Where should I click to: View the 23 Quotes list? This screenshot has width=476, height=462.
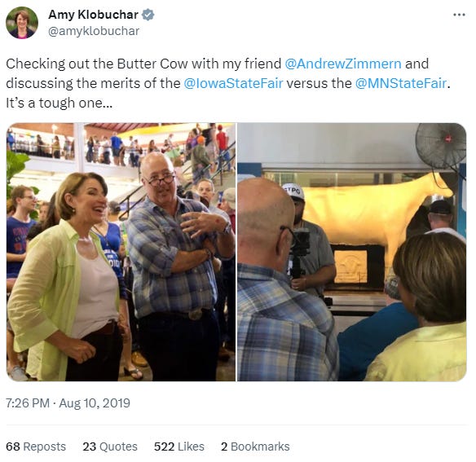click(110, 447)
